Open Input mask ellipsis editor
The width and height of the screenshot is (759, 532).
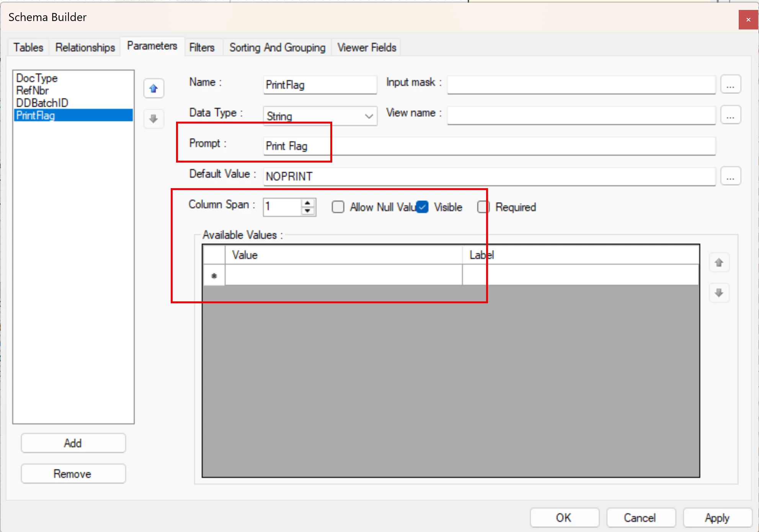(x=730, y=84)
